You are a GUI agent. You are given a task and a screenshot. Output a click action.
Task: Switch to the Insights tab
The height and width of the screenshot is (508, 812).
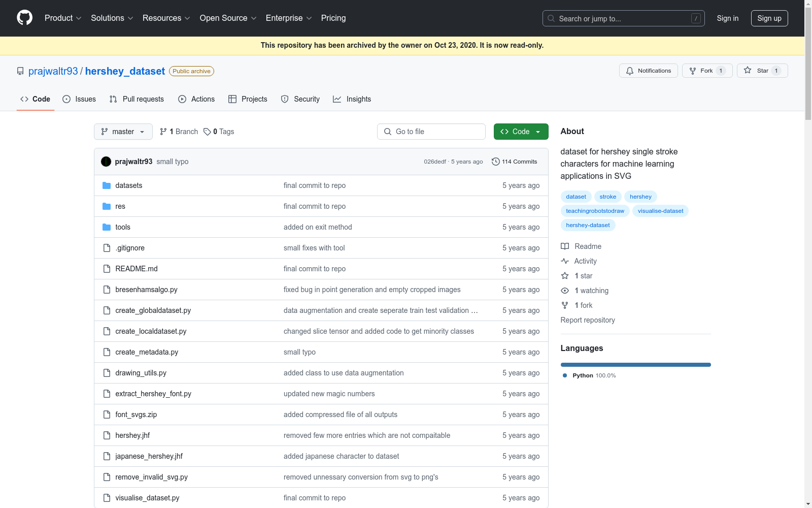(352, 99)
